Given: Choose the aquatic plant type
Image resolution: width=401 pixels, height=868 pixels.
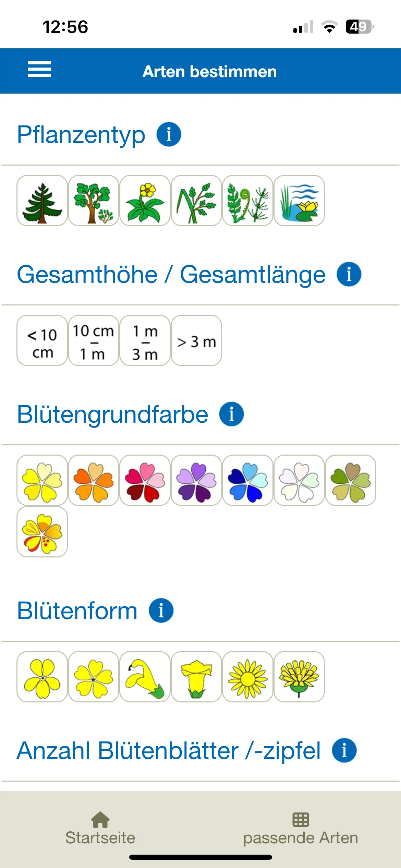Looking at the screenshot, I should coord(299,201).
